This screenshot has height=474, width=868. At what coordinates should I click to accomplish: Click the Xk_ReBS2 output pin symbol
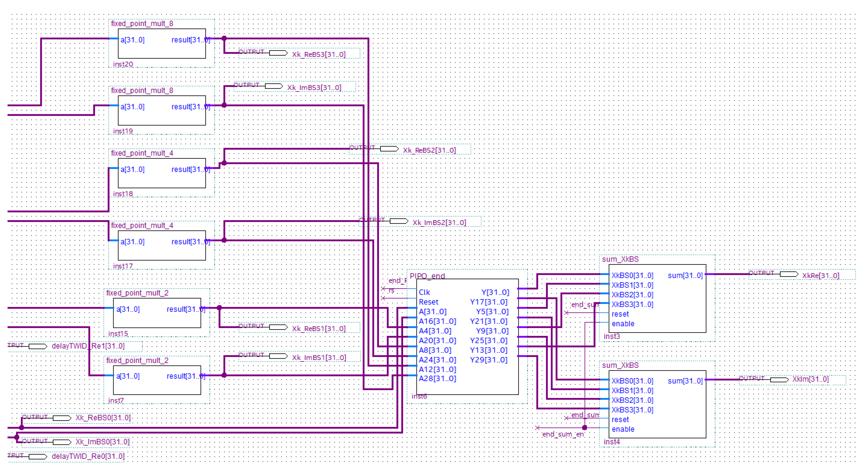[389, 149]
